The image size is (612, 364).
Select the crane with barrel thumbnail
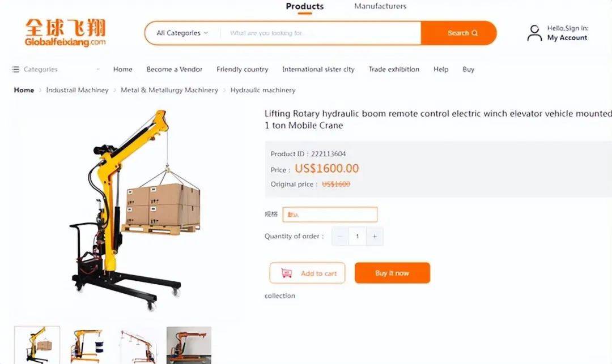[87, 345]
